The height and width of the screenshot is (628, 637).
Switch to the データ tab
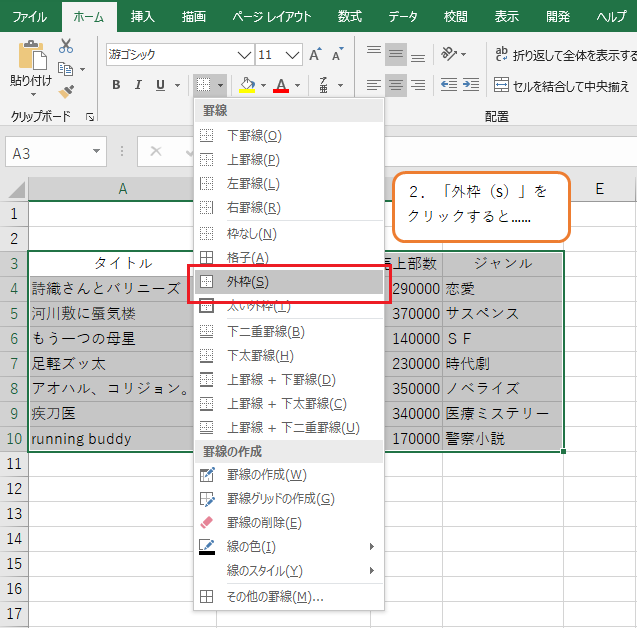click(x=403, y=17)
